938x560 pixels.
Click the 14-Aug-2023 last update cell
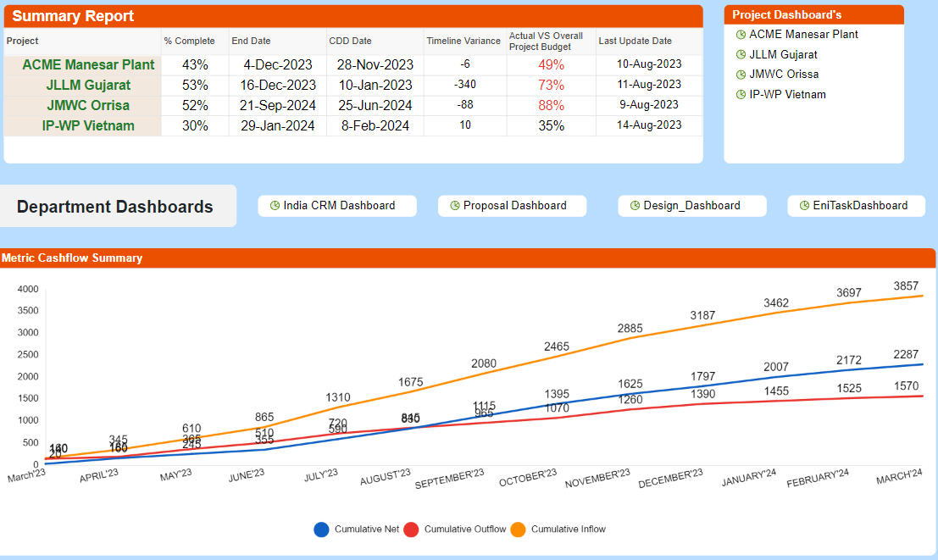click(649, 125)
